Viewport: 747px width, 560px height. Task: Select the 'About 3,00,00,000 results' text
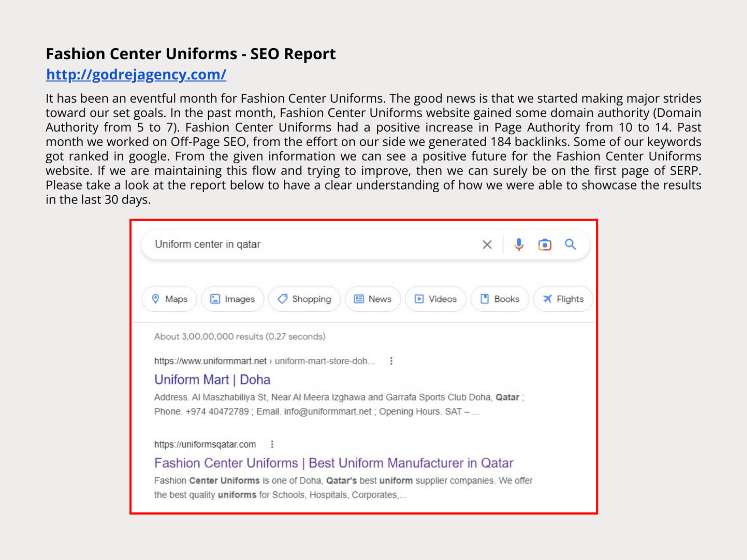click(x=240, y=336)
